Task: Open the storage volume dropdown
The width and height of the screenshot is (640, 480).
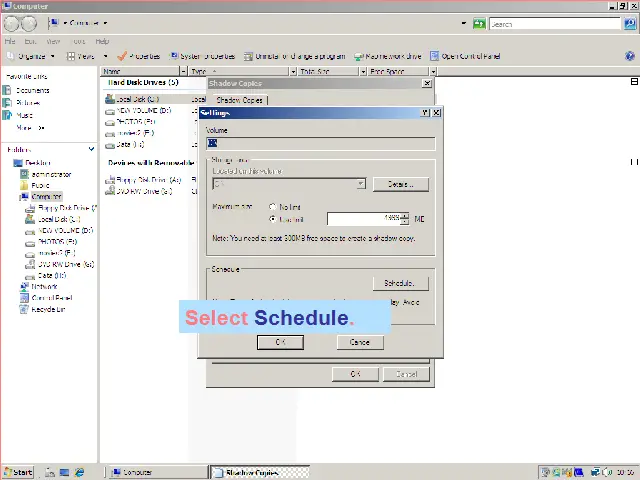Action: click(x=361, y=184)
